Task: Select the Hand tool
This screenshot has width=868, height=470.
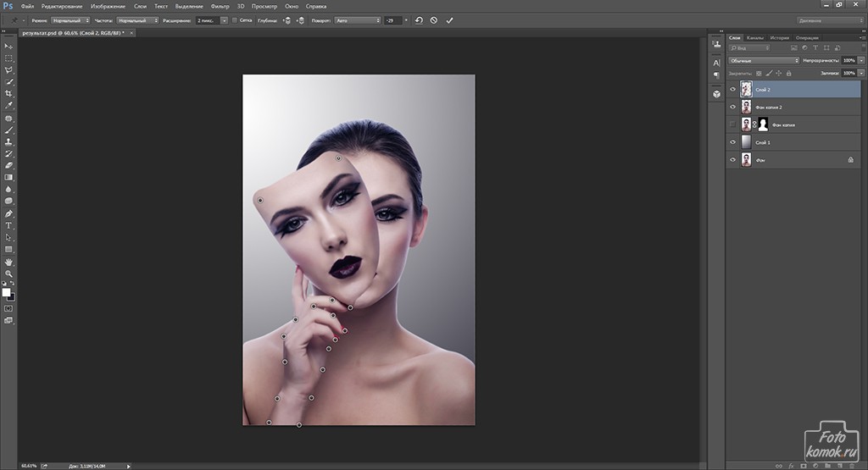Action: (9, 262)
